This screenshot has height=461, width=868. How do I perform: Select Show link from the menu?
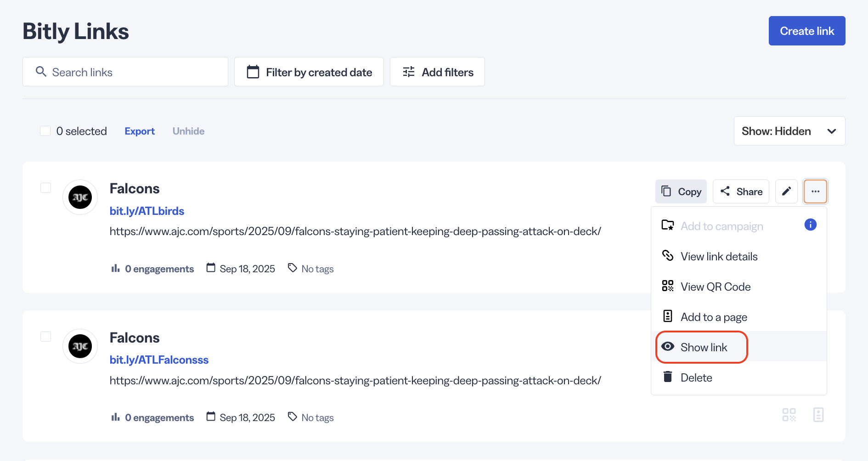703,347
